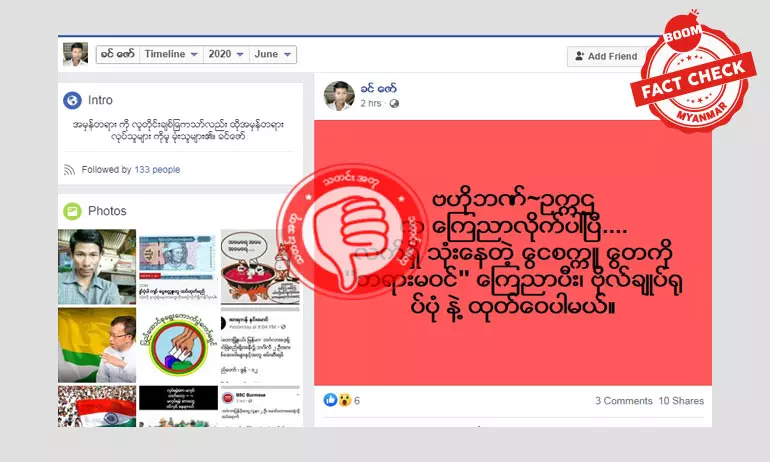Open the June month dropdown
The width and height of the screenshot is (770, 462).
point(273,54)
